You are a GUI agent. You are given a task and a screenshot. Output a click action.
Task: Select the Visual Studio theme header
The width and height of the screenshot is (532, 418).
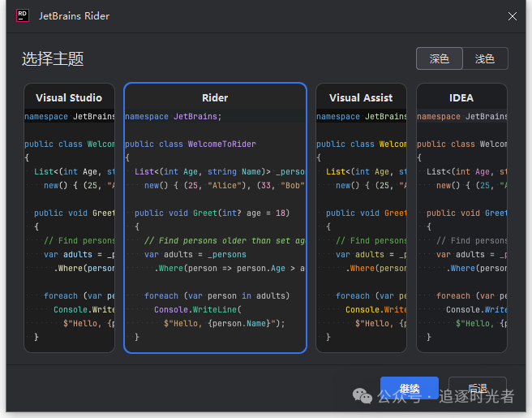point(69,97)
